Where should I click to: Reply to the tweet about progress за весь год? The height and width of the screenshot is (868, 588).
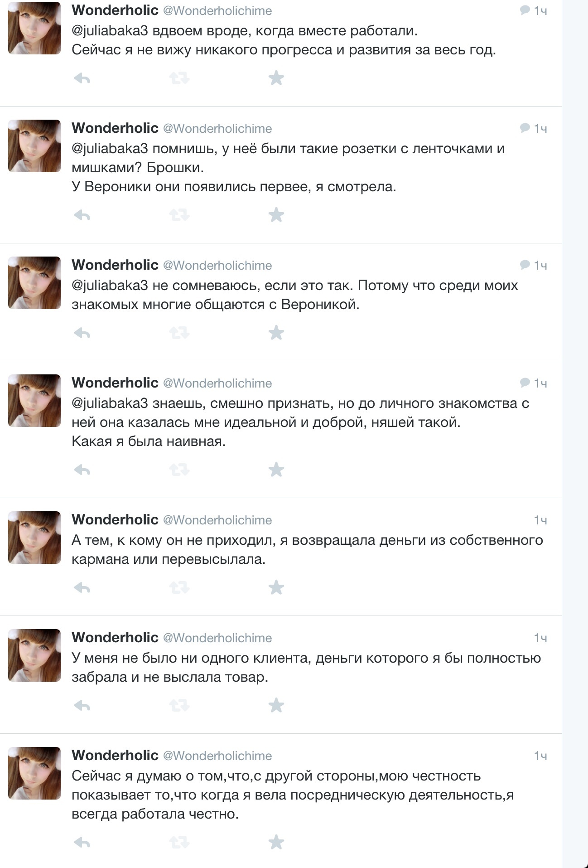pyautogui.click(x=82, y=79)
